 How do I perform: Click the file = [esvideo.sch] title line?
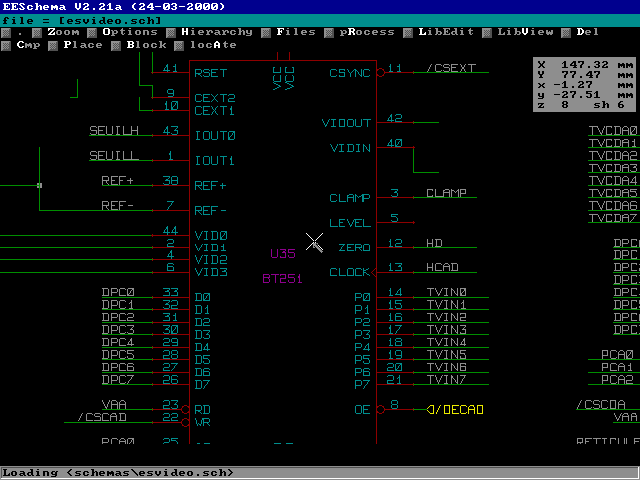(82, 20)
